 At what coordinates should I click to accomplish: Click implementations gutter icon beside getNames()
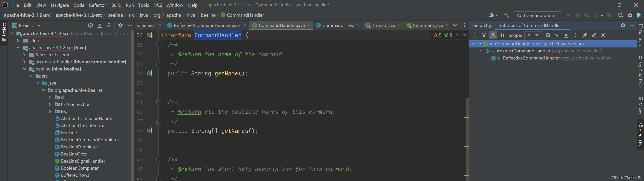[149, 131]
